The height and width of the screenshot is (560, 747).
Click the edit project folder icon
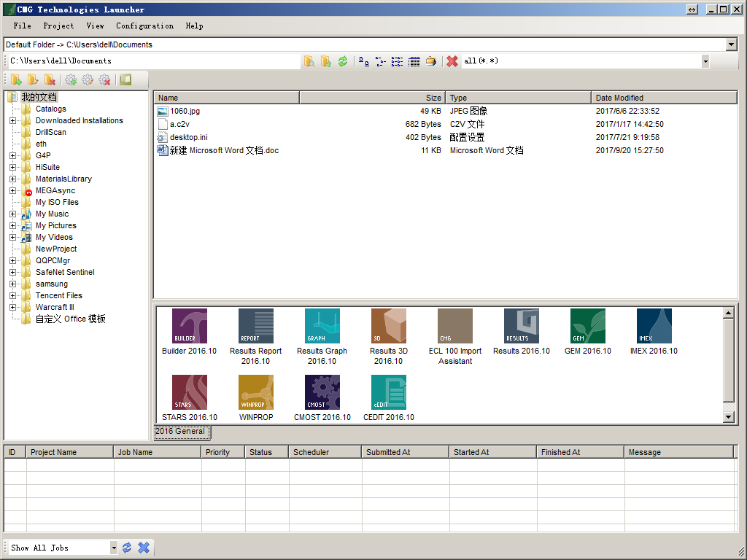point(33,79)
